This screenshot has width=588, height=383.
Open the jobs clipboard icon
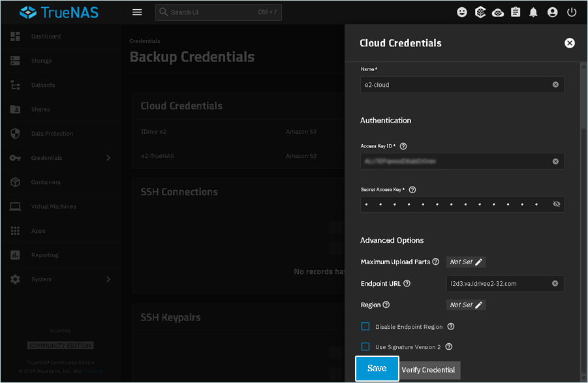pyautogui.click(x=516, y=12)
